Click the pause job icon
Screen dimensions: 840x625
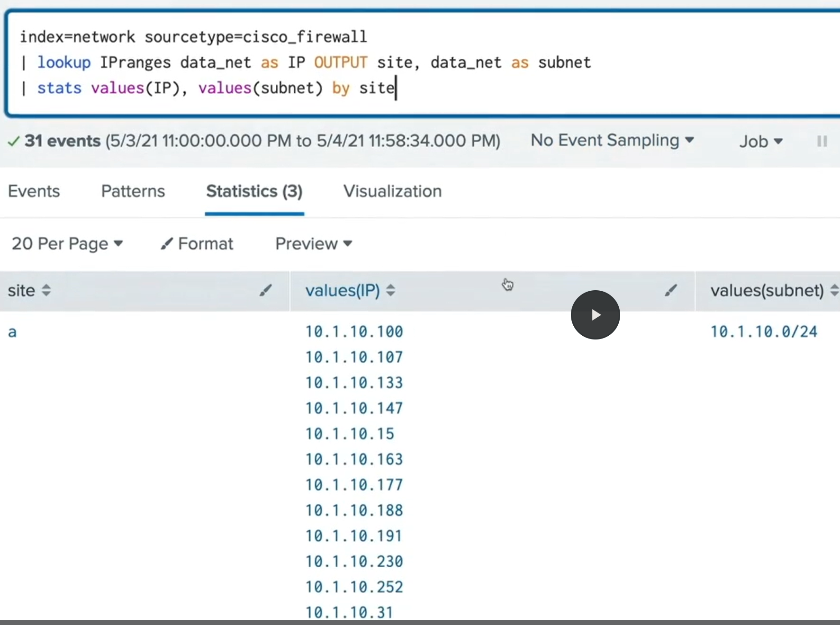click(822, 141)
